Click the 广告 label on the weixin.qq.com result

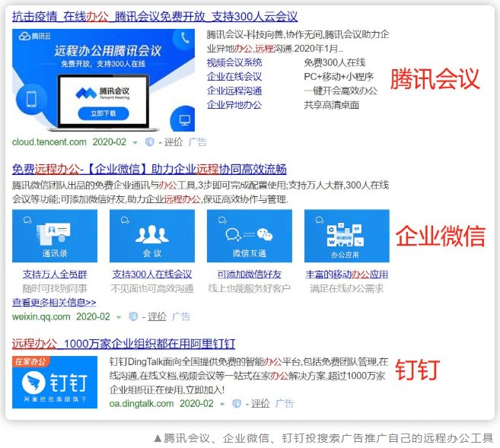(181, 316)
